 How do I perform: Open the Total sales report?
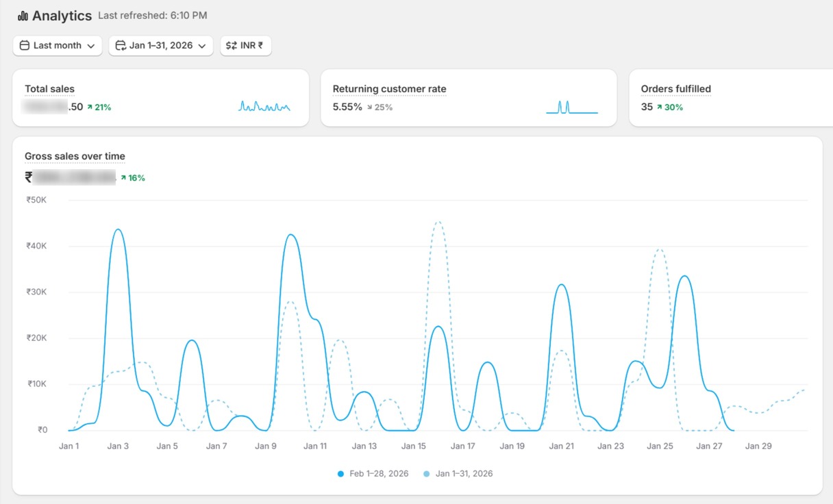tap(49, 89)
